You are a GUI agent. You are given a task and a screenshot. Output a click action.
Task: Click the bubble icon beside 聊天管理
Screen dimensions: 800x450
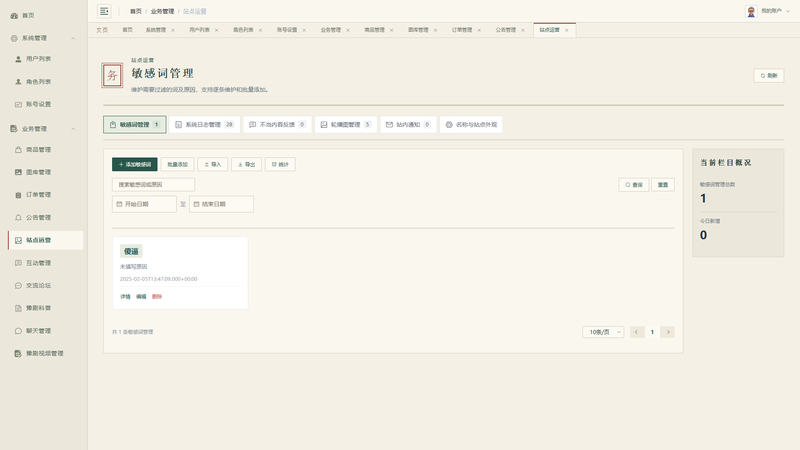18,331
